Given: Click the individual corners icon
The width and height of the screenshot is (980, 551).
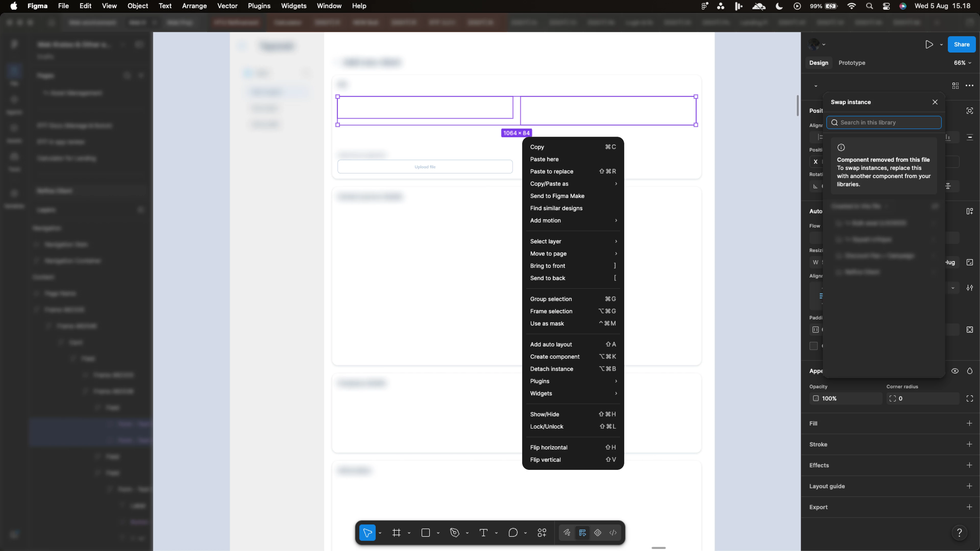Looking at the screenshot, I should [x=970, y=398].
